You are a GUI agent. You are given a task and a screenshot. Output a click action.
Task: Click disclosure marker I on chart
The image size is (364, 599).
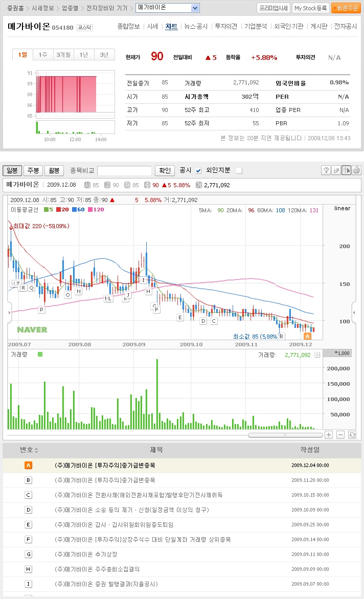pos(143,280)
